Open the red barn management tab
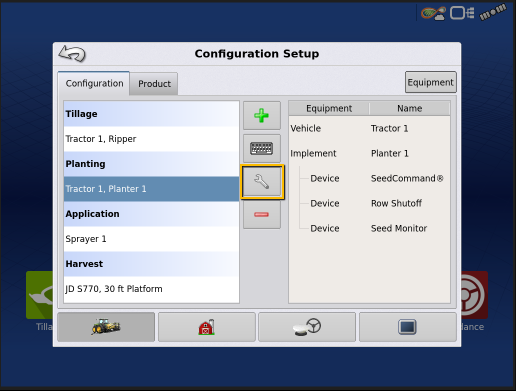This screenshot has width=516, height=391. pos(207,327)
